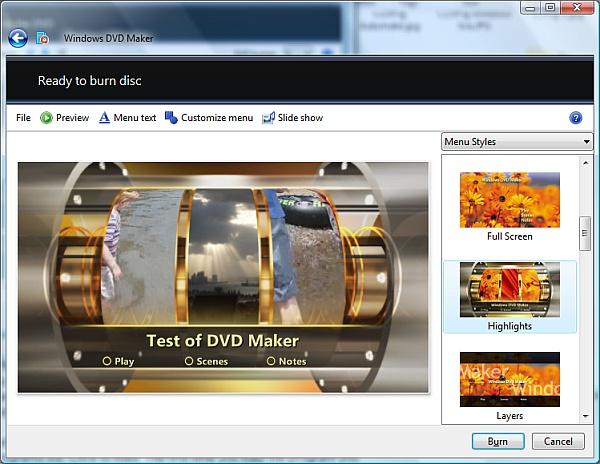Click Play in the DVD menu preview
Viewport: 600px width, 464px height.
coord(119,361)
